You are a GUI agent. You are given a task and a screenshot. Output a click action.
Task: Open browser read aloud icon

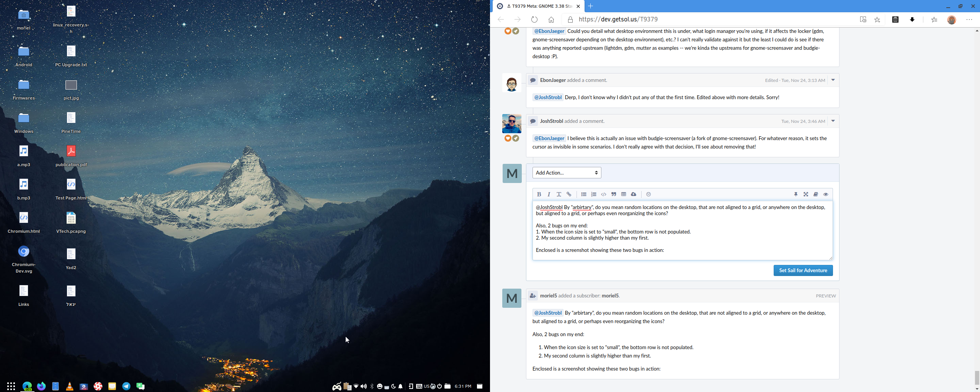863,20
